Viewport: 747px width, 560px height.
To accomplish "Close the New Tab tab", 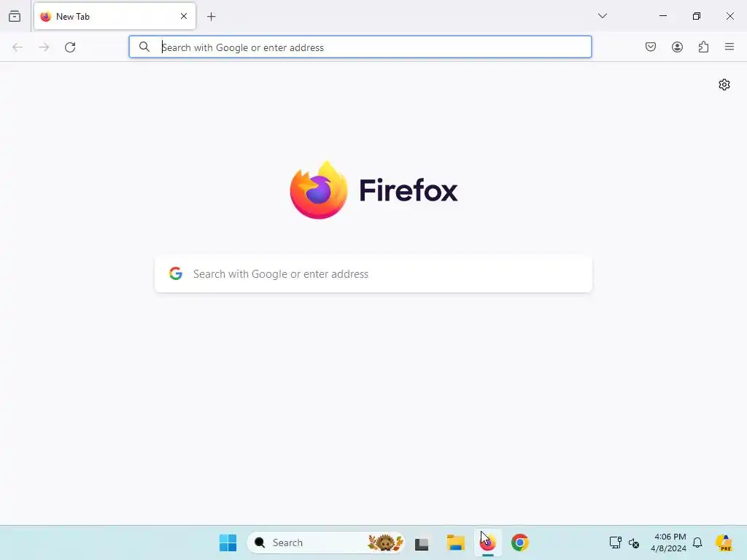I will click(184, 16).
